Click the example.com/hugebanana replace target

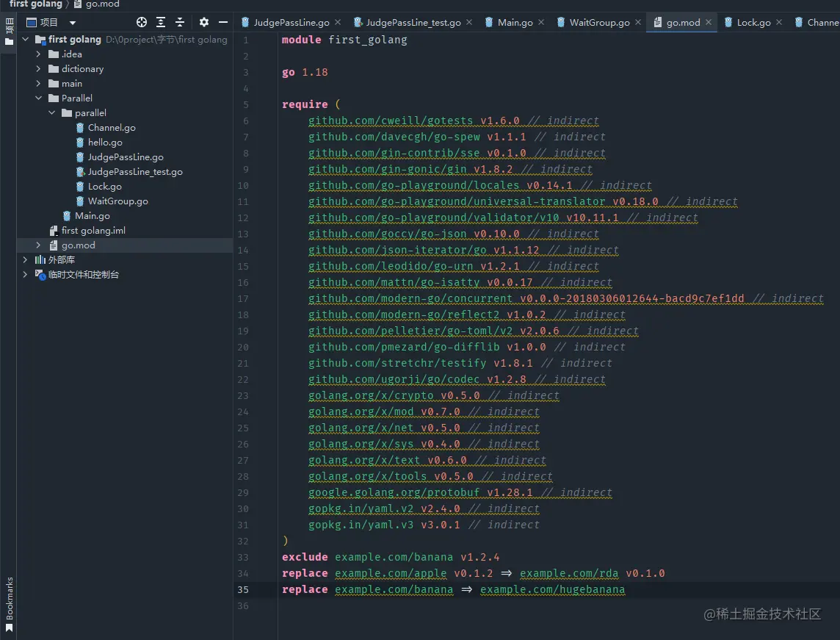pyautogui.click(x=552, y=590)
